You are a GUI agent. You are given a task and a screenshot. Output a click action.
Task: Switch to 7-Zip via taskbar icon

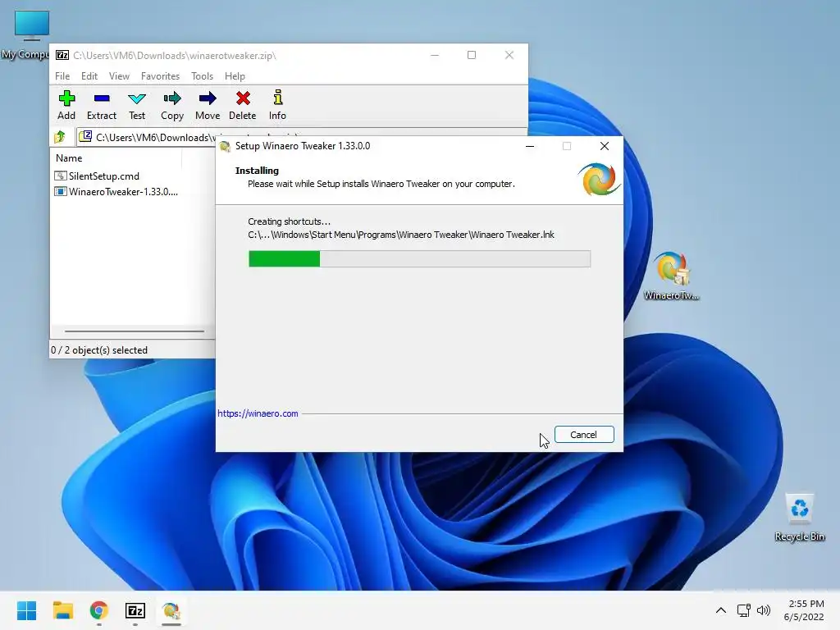(135, 610)
